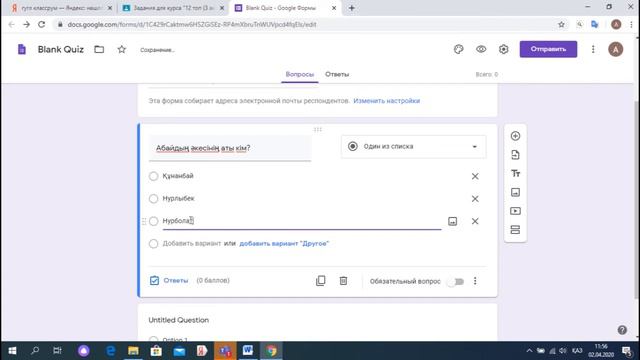The image size is (640, 360).
Task: Add section icon in side toolbar
Action: coord(515,230)
